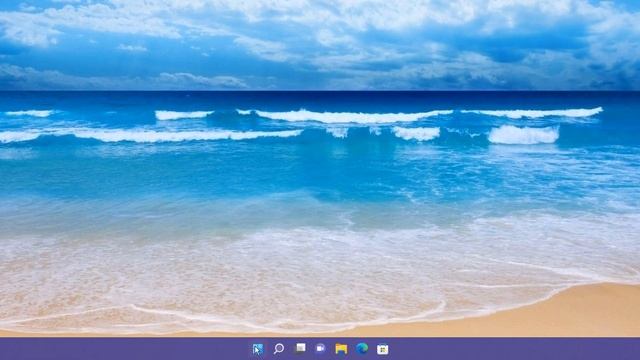This screenshot has width=640, height=360.
Task: Open Task View on the taskbar
Action: tap(300, 348)
